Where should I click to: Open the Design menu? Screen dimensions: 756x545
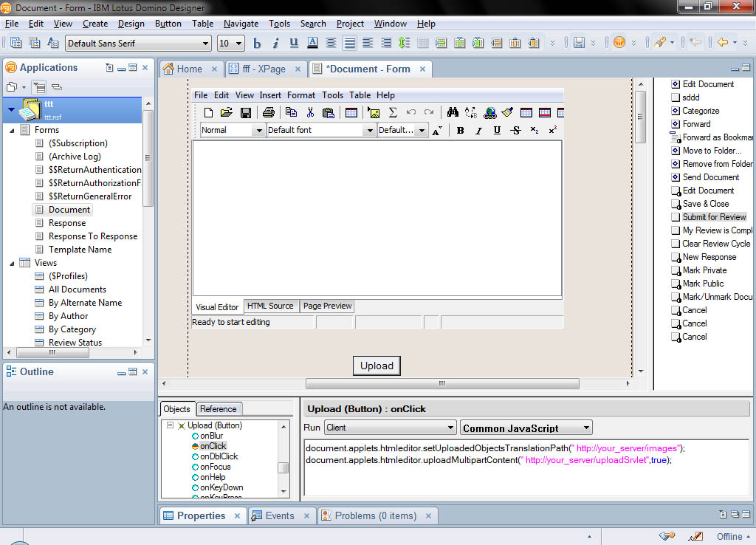(131, 24)
